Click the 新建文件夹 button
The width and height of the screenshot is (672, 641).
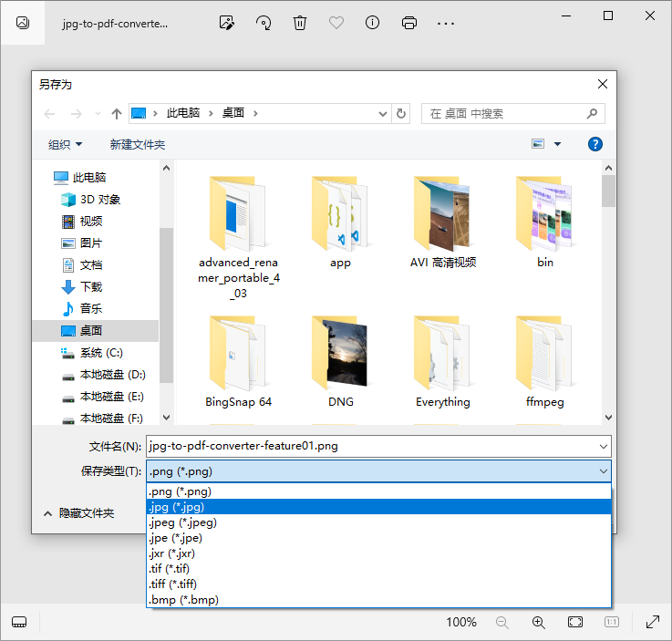click(137, 144)
